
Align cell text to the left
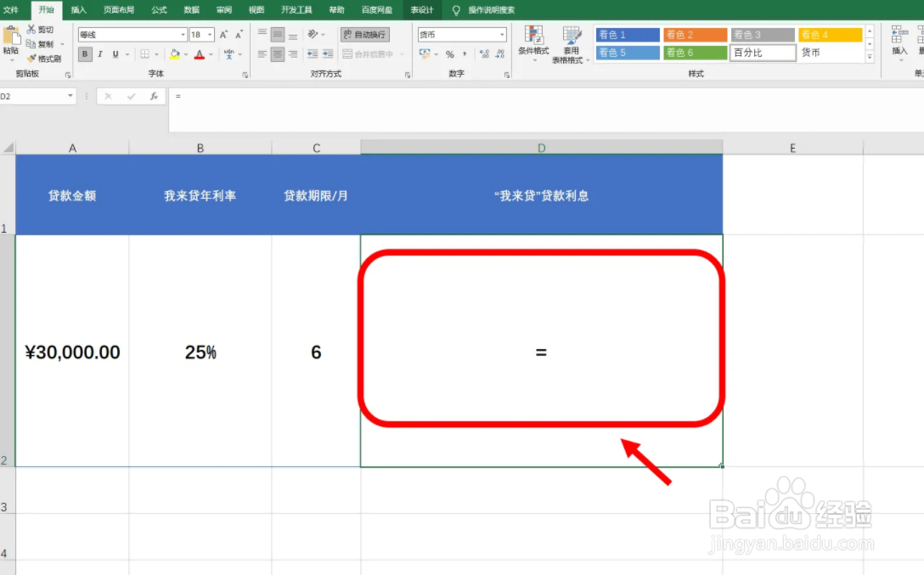coord(262,54)
